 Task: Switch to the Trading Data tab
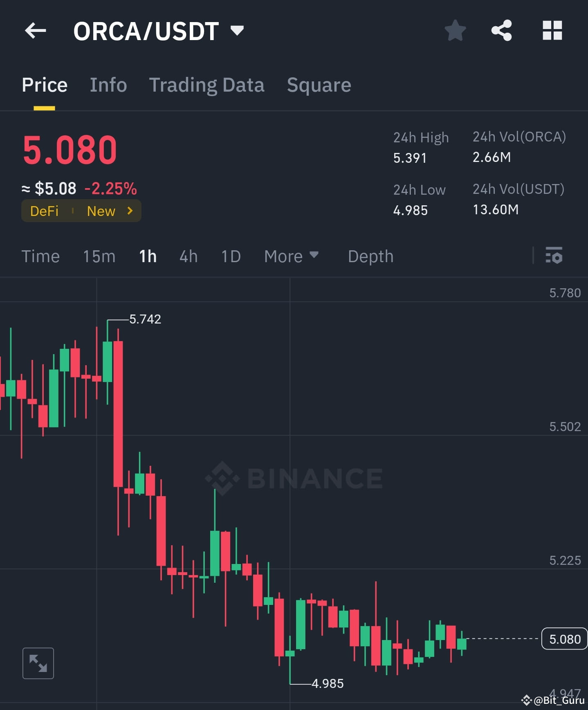pyautogui.click(x=207, y=85)
